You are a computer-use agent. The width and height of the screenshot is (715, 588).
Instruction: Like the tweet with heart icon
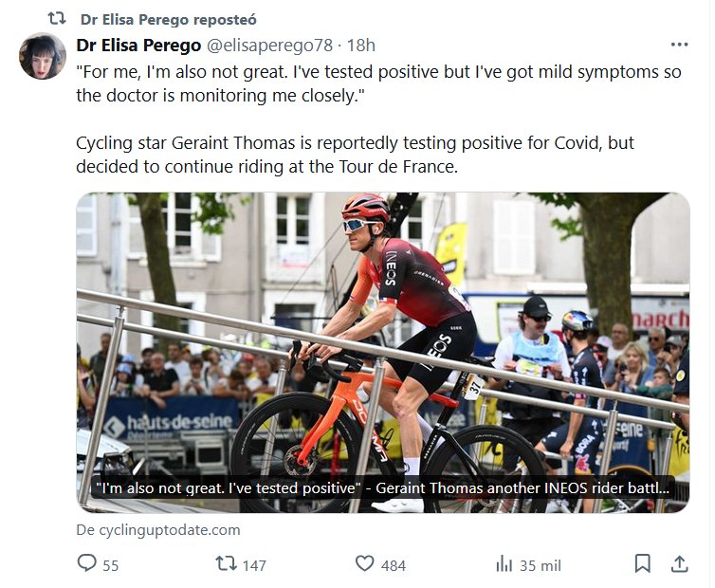(365, 563)
